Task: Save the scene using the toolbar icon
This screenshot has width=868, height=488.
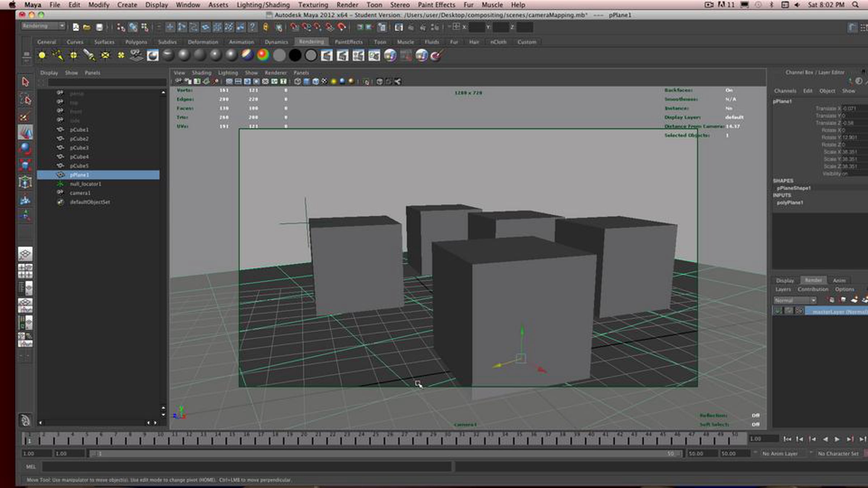Action: (x=99, y=27)
